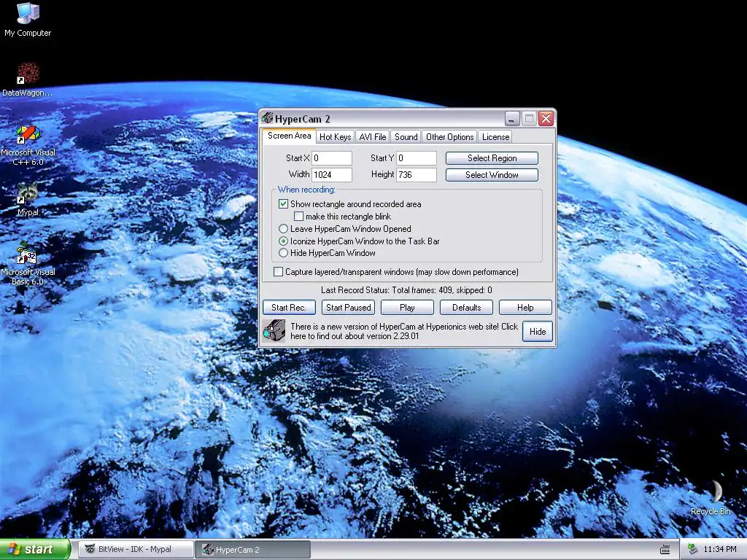Uncheck Show rectangle around recorded area
The image size is (747, 560).
(x=284, y=204)
